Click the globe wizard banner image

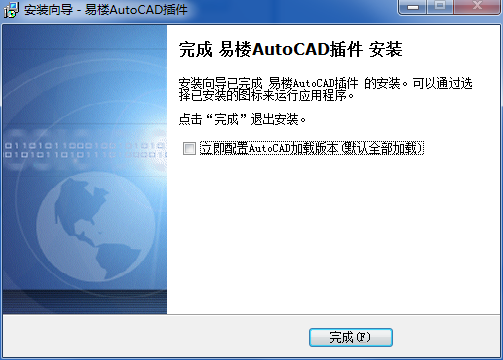pos(85,169)
